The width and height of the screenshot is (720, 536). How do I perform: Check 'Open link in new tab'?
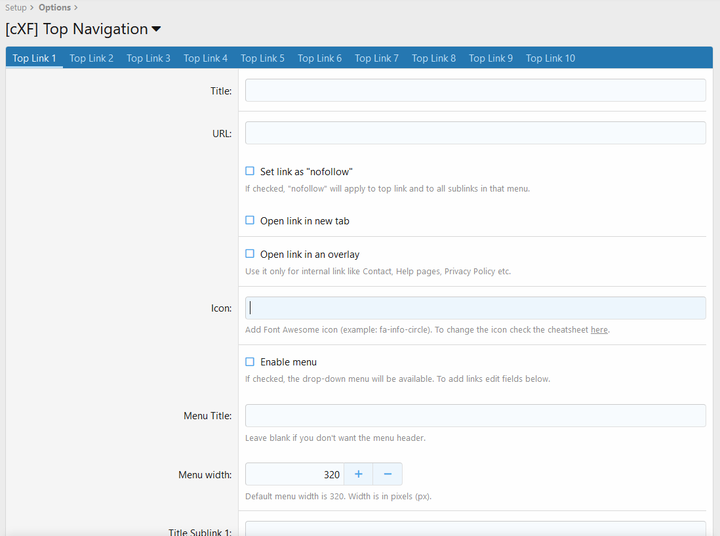click(250, 220)
